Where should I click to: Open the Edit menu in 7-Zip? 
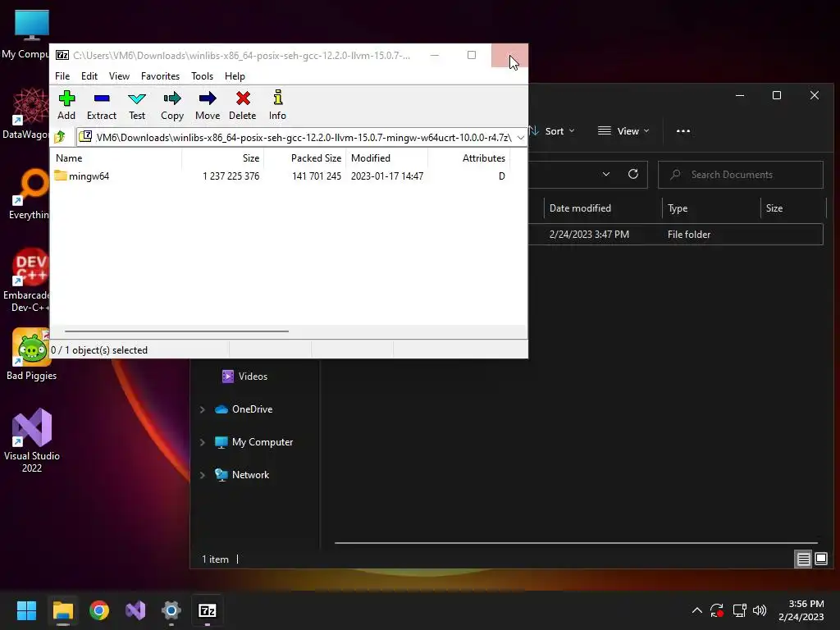point(89,76)
